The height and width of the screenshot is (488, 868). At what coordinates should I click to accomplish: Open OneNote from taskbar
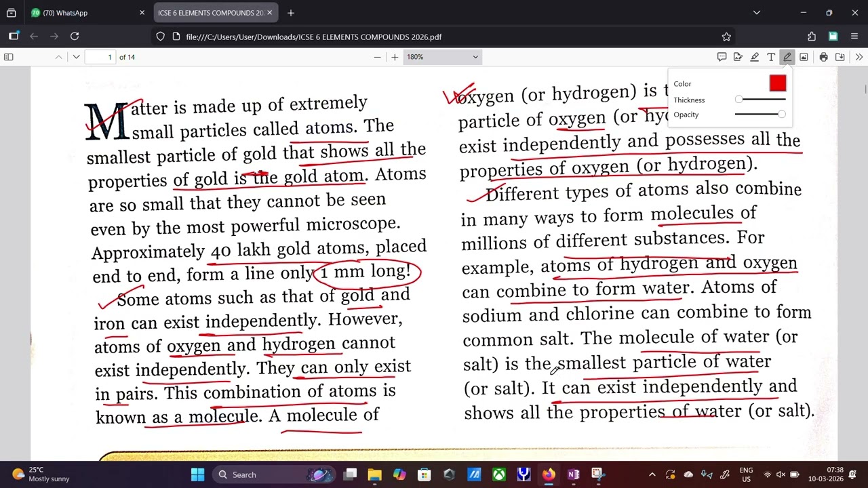[573, 474]
